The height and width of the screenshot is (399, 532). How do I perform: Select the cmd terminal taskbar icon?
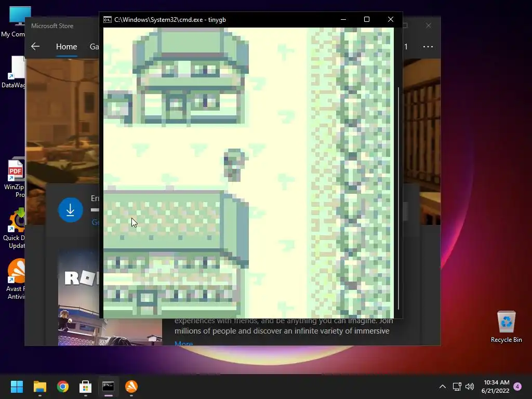108,387
